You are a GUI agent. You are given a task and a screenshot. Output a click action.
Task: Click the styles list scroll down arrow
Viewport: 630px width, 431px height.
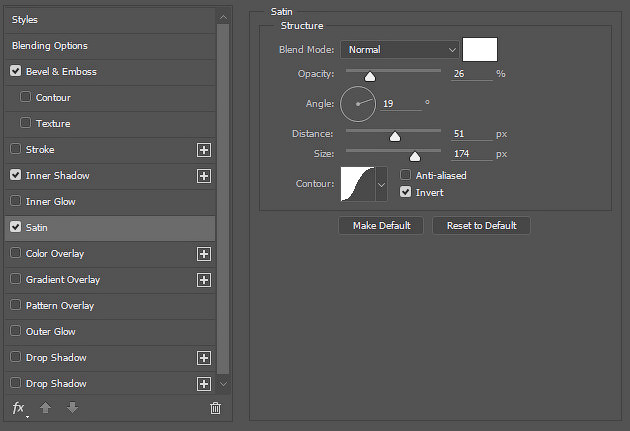point(223,384)
